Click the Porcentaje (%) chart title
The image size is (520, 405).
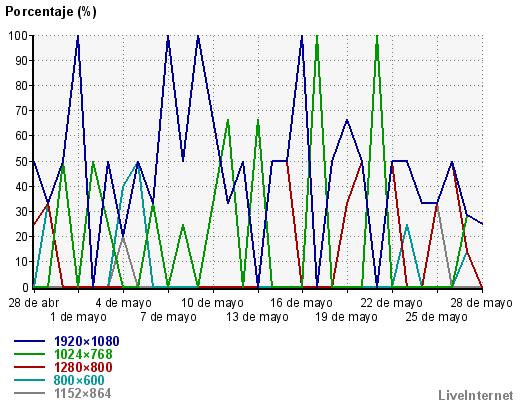pyautogui.click(x=51, y=12)
